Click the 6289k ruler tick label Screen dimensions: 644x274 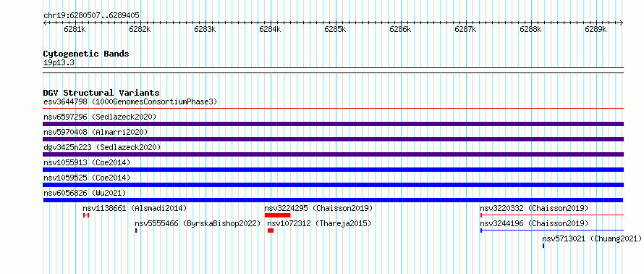click(596, 29)
